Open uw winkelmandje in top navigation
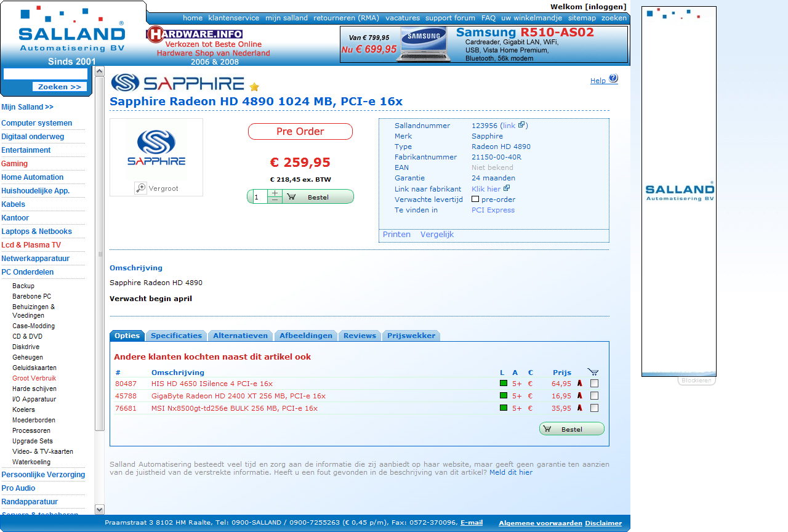Viewport: 788px width, 532px height. [531, 18]
